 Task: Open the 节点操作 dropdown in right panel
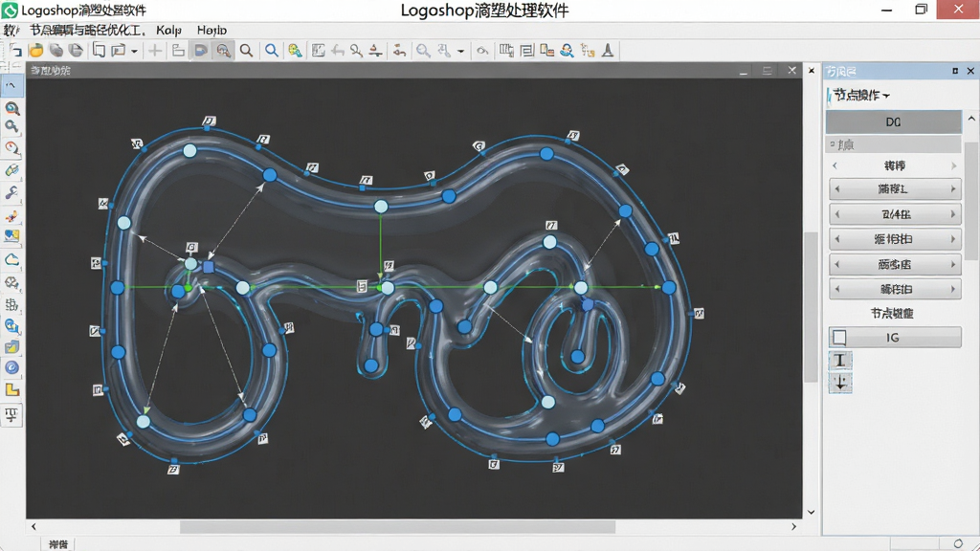coord(861,96)
